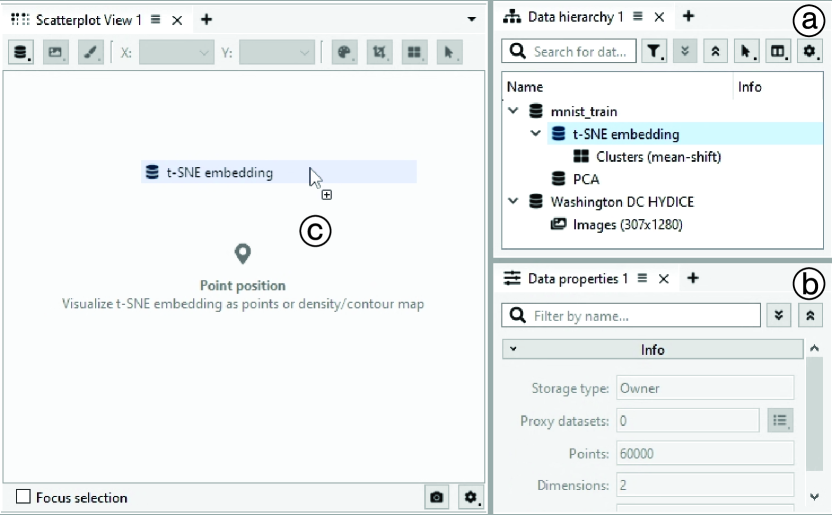Image resolution: width=832 pixels, height=515 pixels.
Task: Close the Data properties 1 tab
Action: [x=664, y=278]
